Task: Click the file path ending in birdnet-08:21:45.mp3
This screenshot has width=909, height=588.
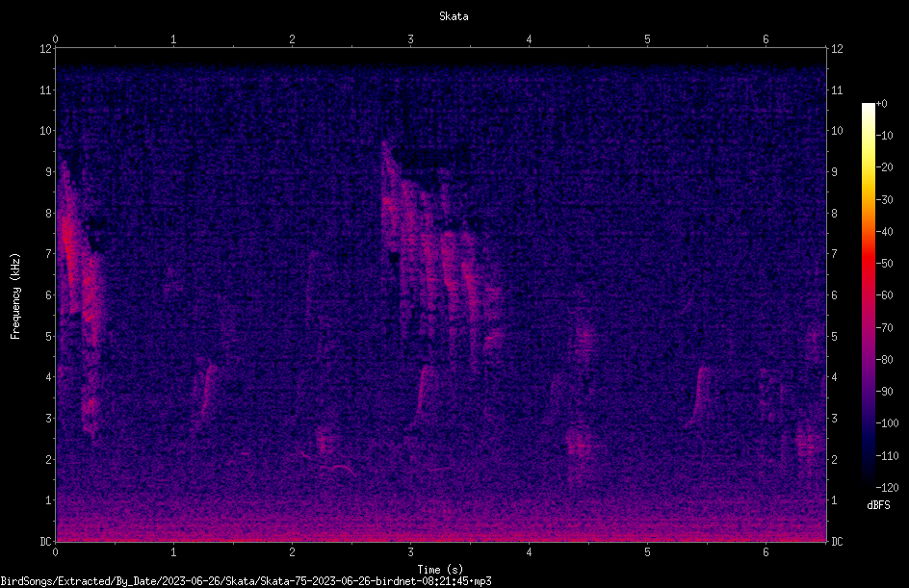Action: tap(246, 581)
